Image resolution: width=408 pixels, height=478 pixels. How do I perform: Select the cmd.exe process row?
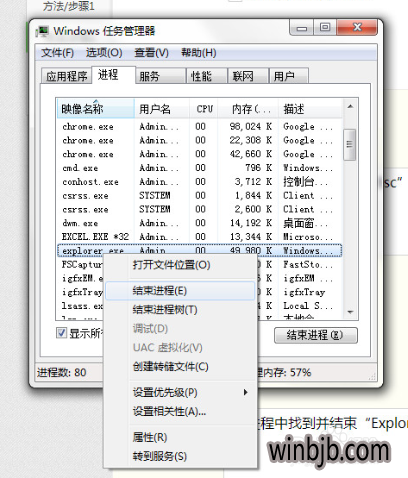coord(200,168)
